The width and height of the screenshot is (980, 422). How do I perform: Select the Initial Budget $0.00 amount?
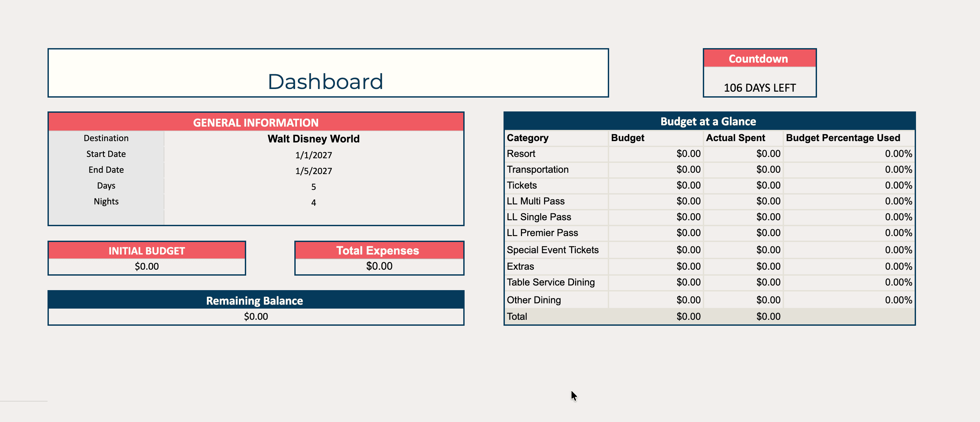147,266
